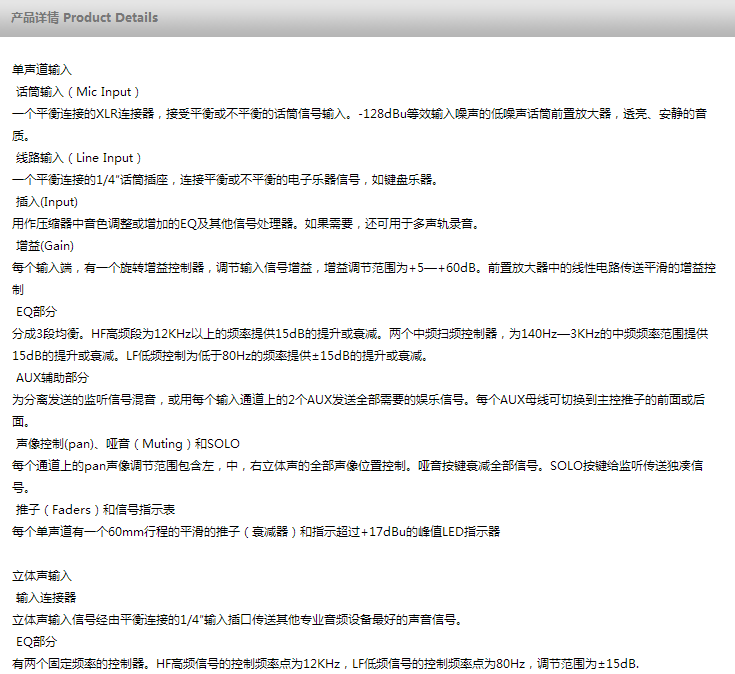Click the line with 增益调节范围为+5—+60dB
This screenshot has height=674, width=735.
364,268
